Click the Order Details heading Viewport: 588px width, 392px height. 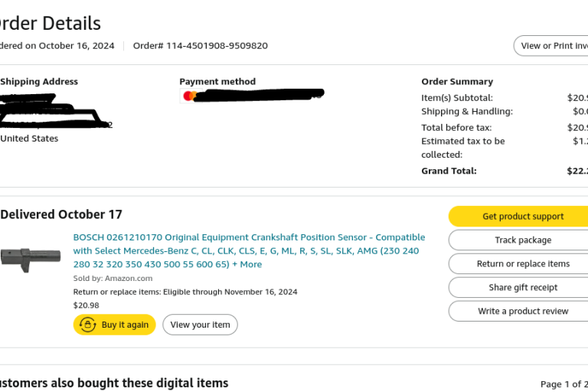coord(50,23)
